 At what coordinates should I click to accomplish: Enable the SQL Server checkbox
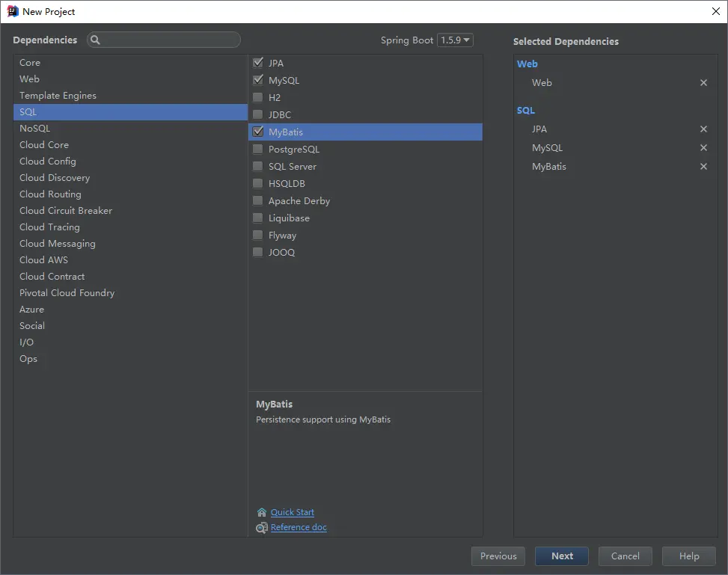pyautogui.click(x=257, y=166)
